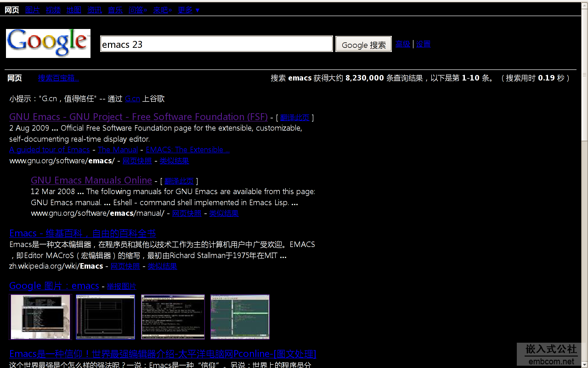Image resolution: width=588 pixels, height=368 pixels.
Task: Open 音乐 from the top navigation bar
Action: point(115,10)
